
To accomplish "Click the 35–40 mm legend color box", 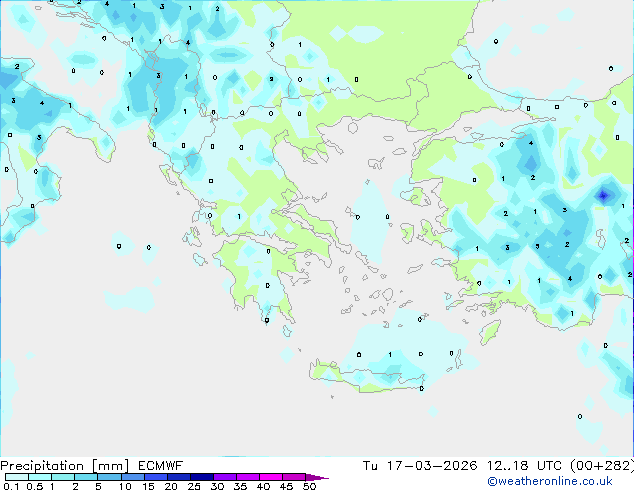I will [x=248, y=477].
